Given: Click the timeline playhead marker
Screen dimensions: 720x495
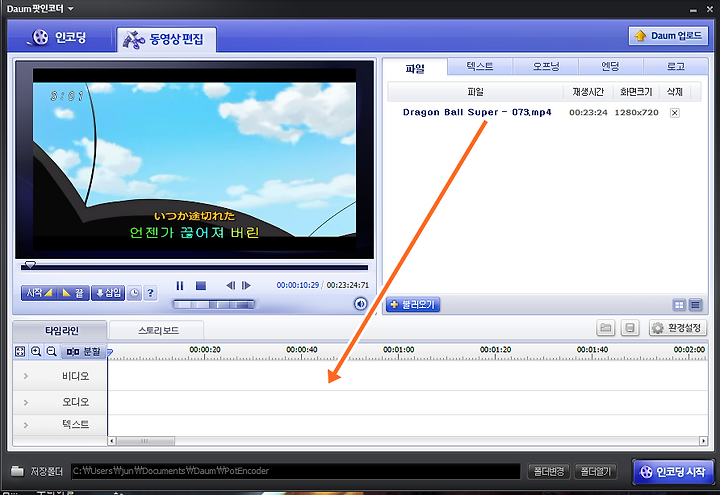Looking at the screenshot, I should 110,353.
